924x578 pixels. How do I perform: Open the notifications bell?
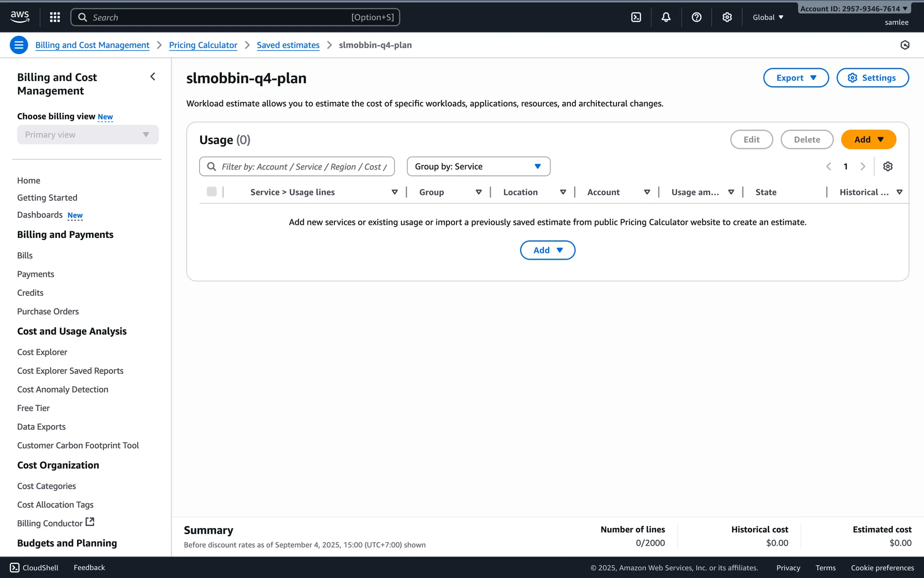(x=666, y=17)
